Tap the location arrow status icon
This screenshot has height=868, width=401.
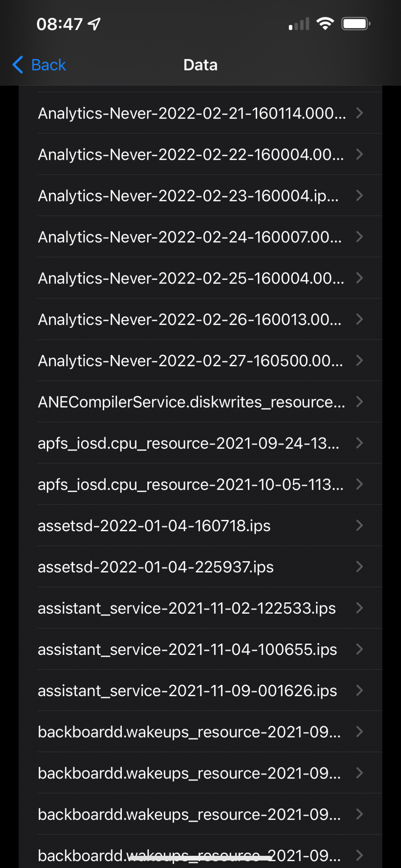[x=94, y=24]
